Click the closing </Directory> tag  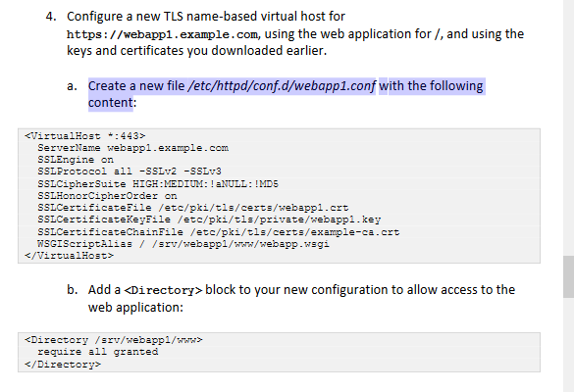pos(63,365)
